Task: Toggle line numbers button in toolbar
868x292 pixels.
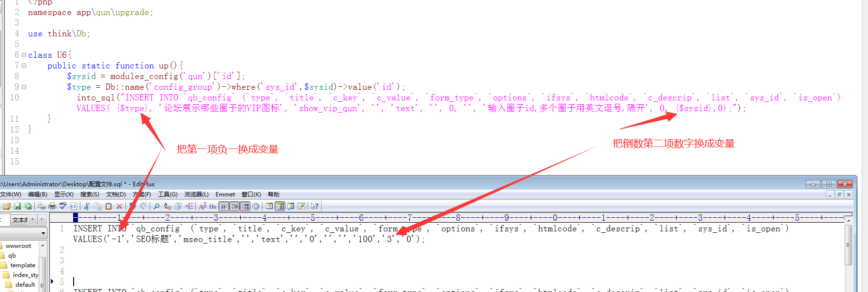Action: pyautogui.click(x=245, y=206)
